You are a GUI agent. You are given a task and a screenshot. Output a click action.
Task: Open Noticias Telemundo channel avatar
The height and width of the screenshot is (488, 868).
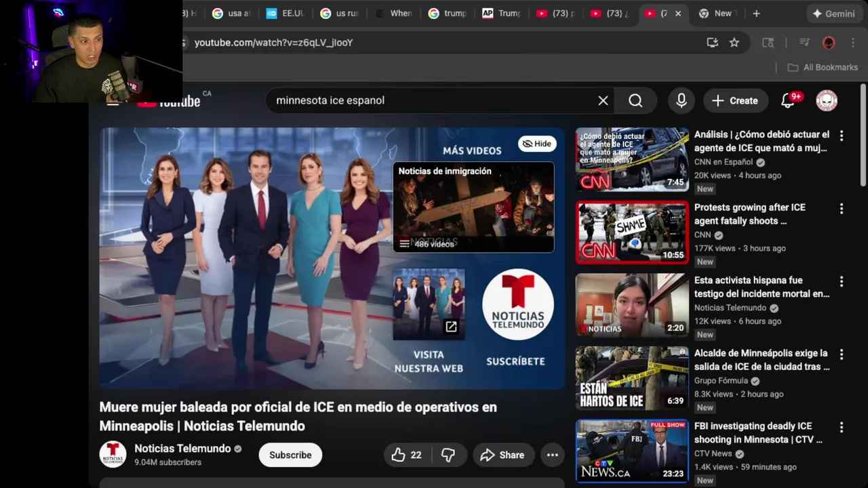(113, 454)
